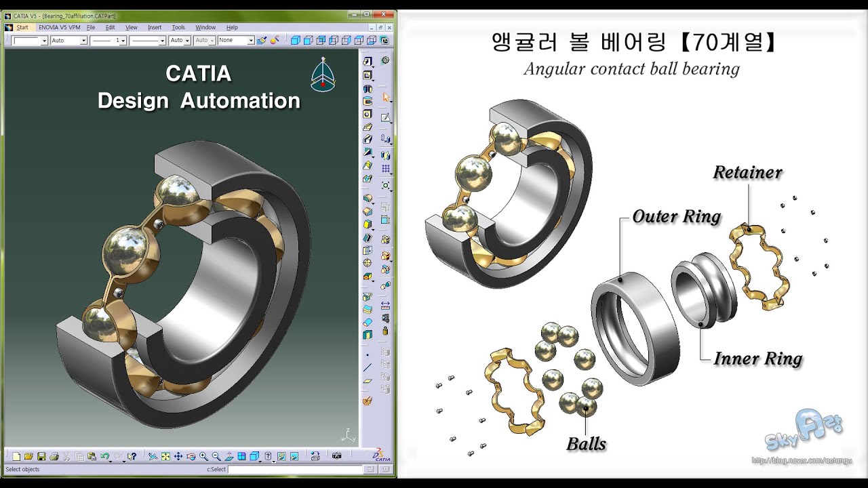Open the ENOVIA V5 VPM menu

click(x=59, y=27)
